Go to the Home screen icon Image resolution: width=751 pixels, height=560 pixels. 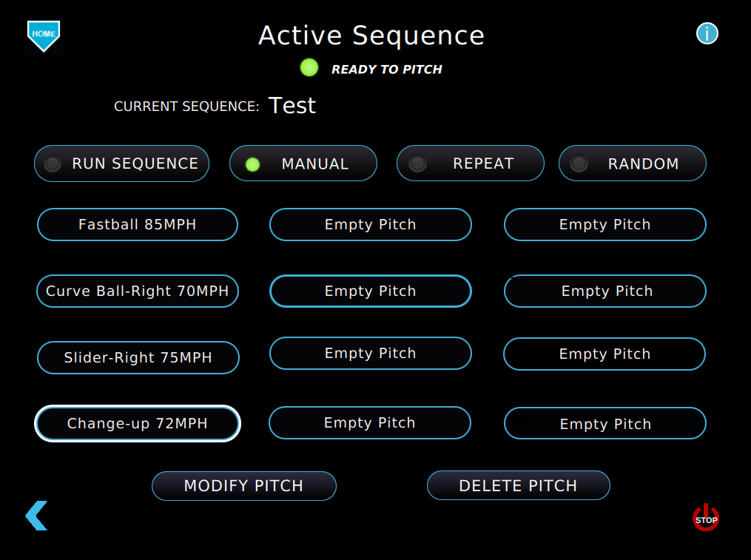[44, 35]
